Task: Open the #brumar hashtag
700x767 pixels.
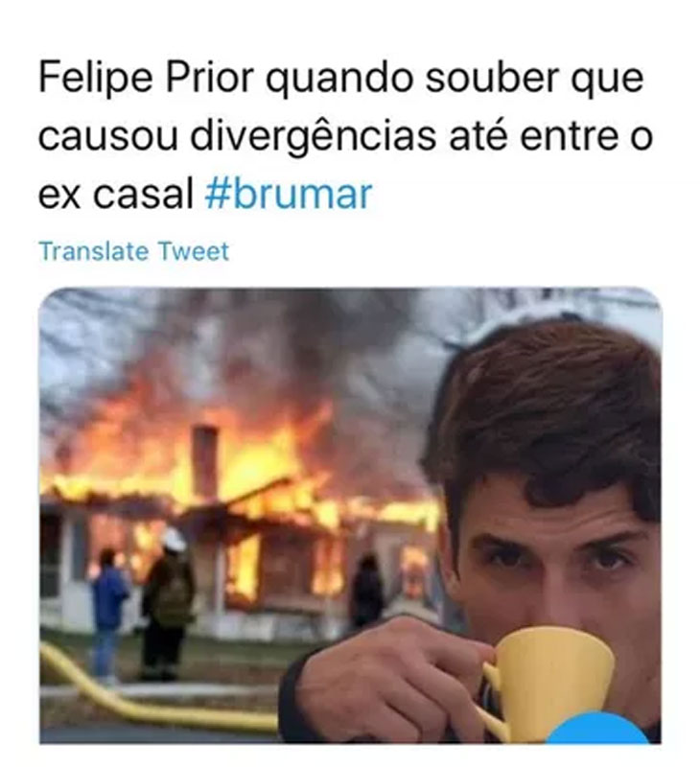Action: click(289, 195)
